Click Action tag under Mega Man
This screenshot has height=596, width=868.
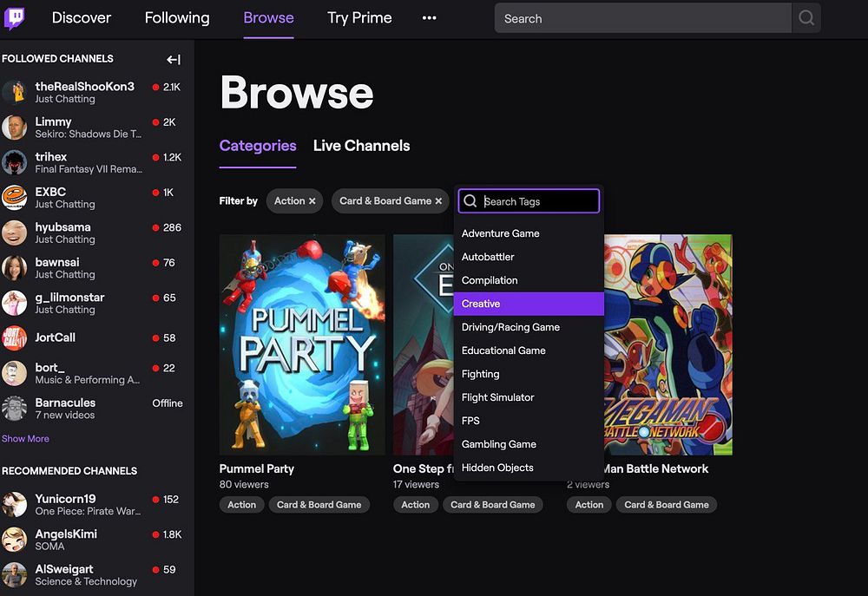589,505
